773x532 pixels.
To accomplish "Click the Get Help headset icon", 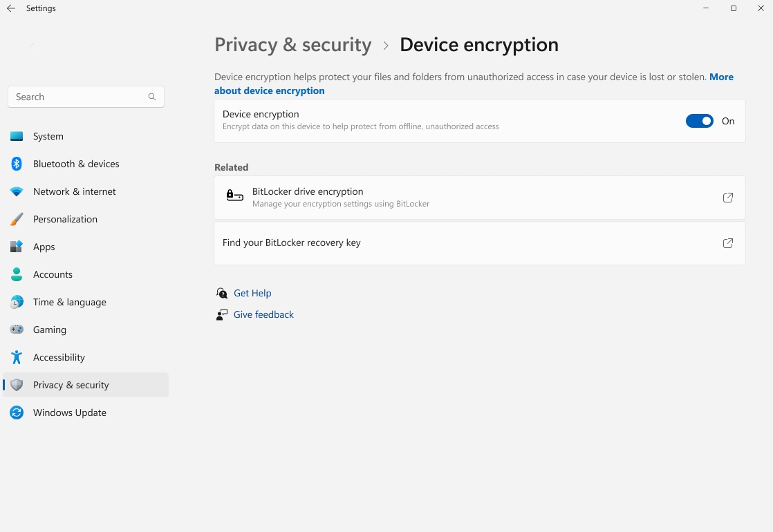I will coord(222,293).
